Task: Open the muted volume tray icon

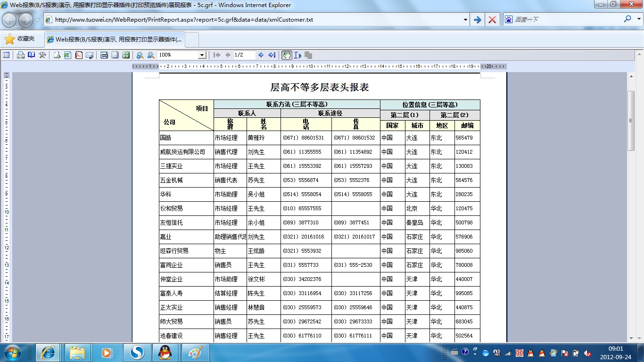Action: (587, 353)
